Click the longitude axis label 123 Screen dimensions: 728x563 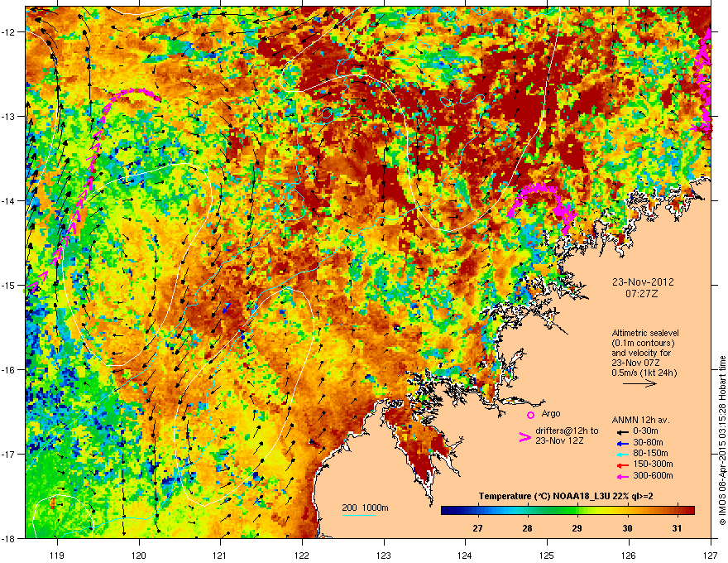384,555
